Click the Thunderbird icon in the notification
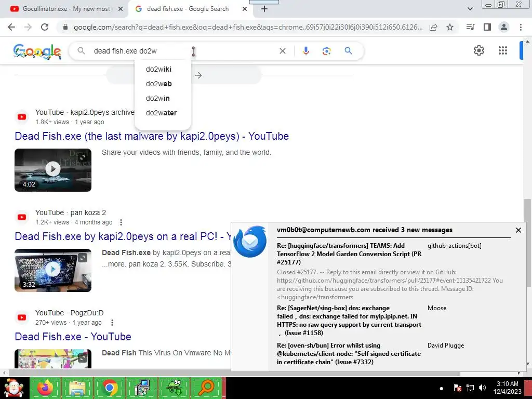532x399 pixels. click(x=250, y=242)
